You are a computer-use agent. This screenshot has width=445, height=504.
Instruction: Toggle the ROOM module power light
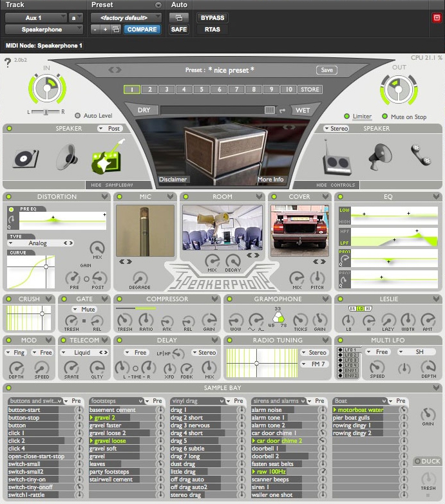click(x=185, y=196)
